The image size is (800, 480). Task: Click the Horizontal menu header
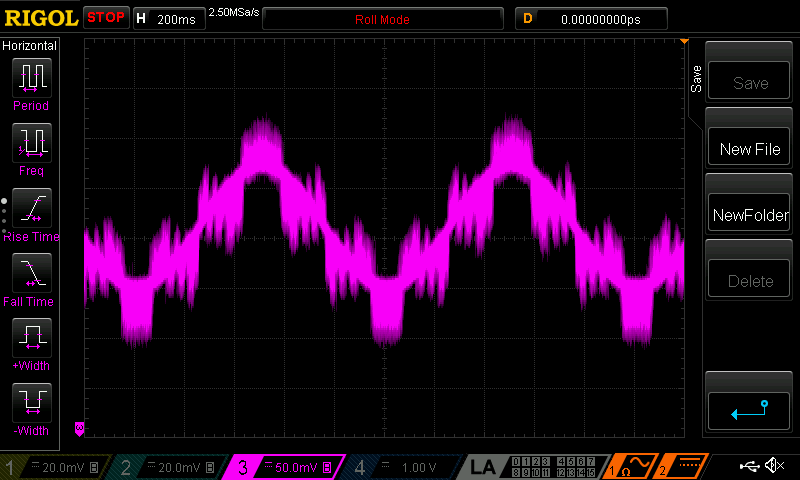tap(30, 45)
